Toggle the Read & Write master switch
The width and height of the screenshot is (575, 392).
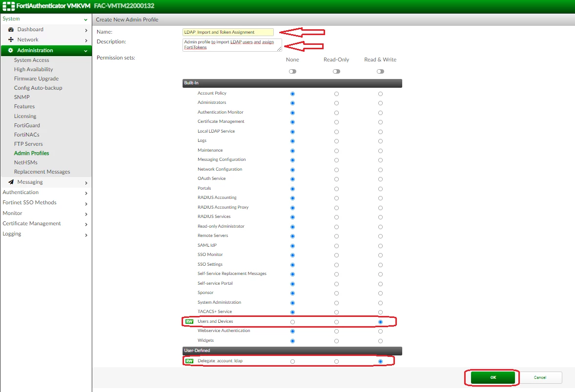(x=380, y=72)
